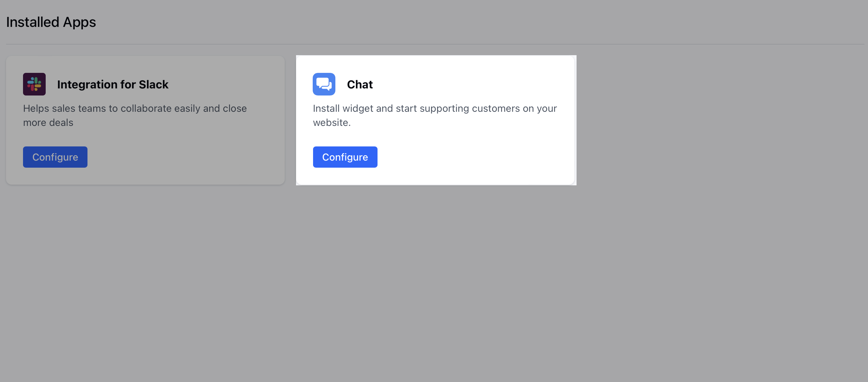The height and width of the screenshot is (382, 868).
Task: Click the divider line under Installed Apps
Action: 434,44
